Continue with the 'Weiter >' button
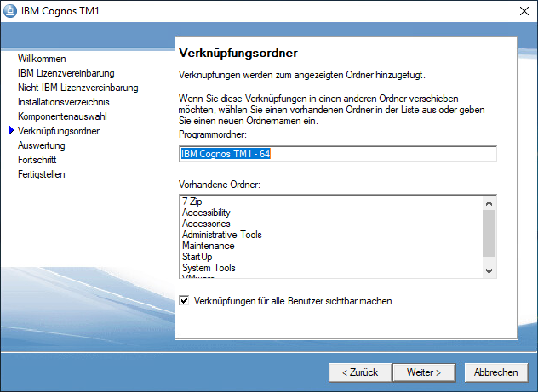The width and height of the screenshot is (538, 392). click(x=424, y=372)
